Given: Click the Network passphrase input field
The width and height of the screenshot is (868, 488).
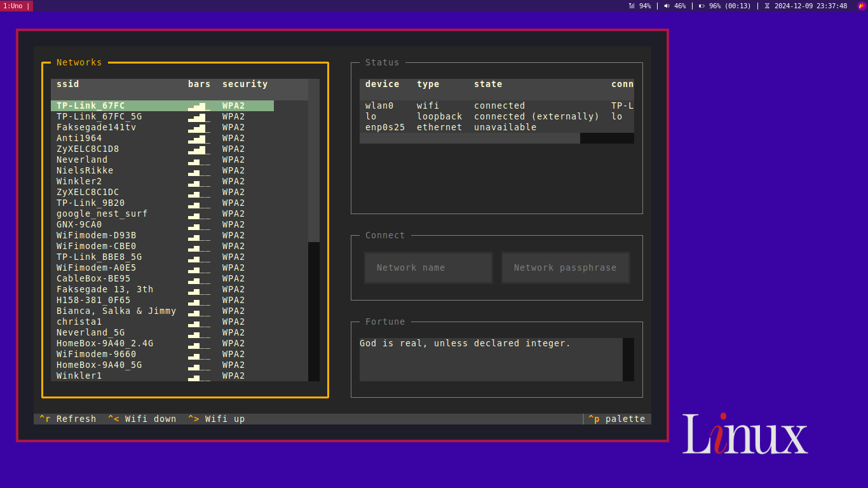Looking at the screenshot, I should pyautogui.click(x=566, y=268).
